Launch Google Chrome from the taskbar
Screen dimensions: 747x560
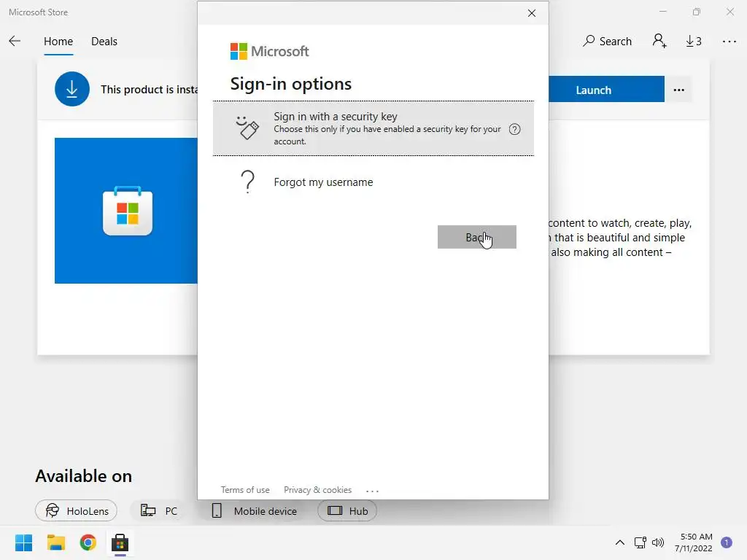[x=88, y=542]
